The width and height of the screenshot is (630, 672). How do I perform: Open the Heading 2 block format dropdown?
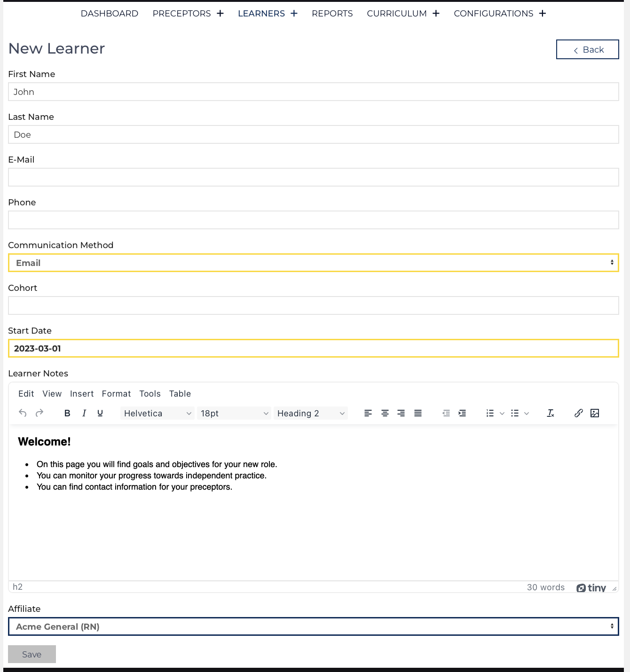[311, 413]
